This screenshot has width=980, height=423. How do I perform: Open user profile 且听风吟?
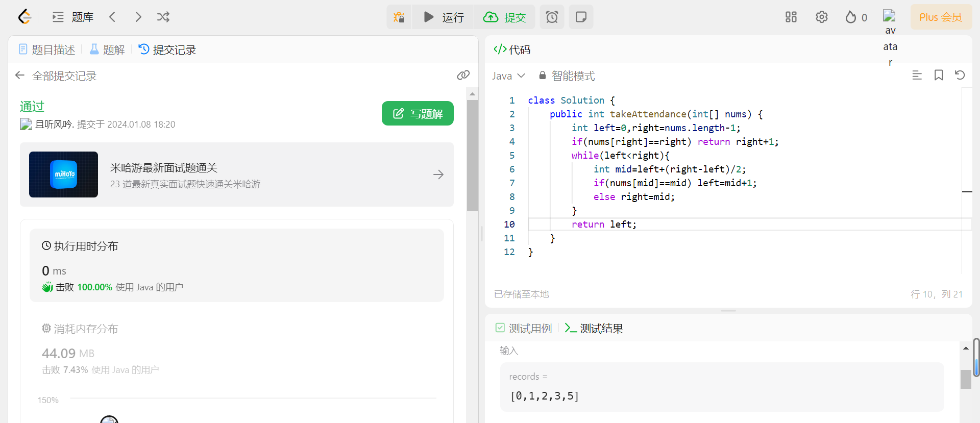tap(54, 124)
